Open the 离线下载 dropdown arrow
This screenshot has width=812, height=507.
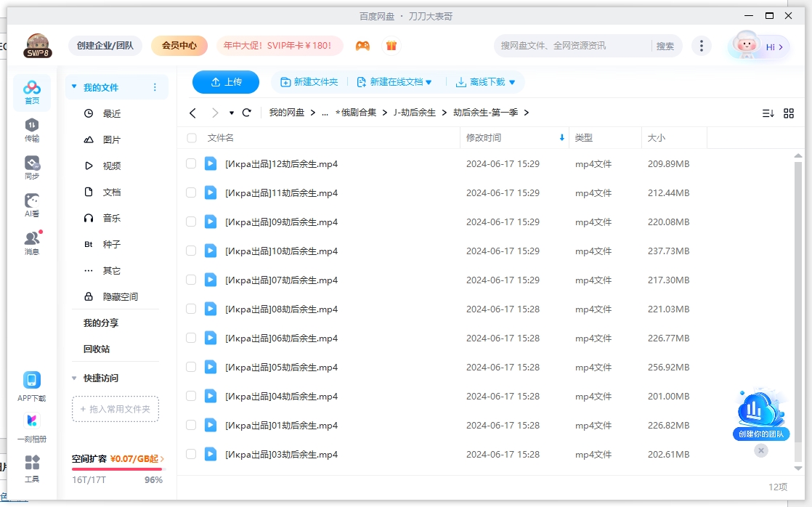point(512,83)
